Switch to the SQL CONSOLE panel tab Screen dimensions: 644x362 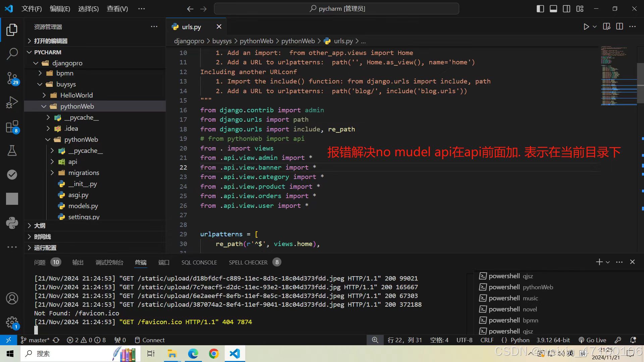[199, 262]
